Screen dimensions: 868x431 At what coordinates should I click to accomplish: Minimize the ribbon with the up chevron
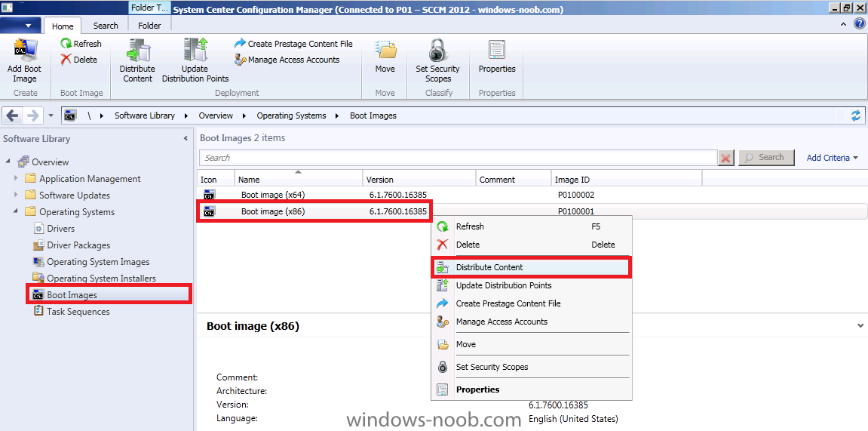843,24
